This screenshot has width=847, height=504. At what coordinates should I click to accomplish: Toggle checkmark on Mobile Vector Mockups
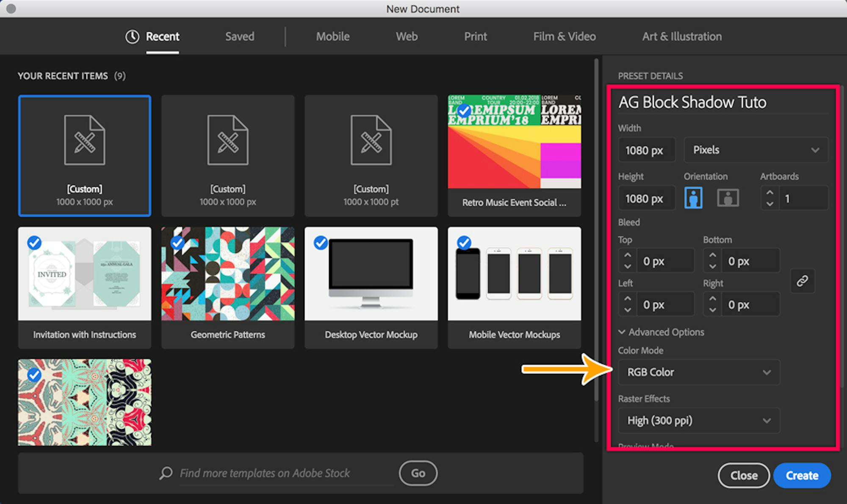tap(464, 243)
